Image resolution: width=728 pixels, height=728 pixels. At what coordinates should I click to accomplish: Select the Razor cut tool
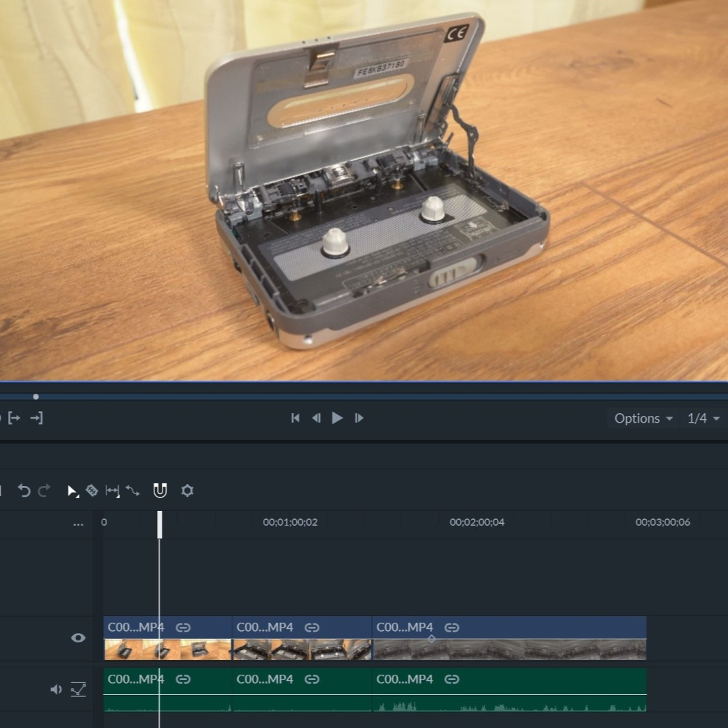pyautogui.click(x=92, y=491)
